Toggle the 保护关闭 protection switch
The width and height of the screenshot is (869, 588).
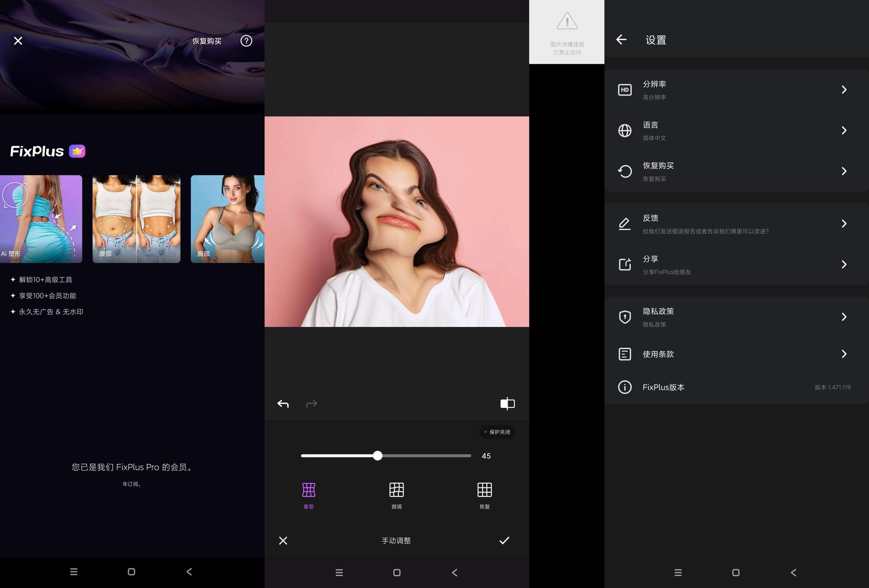(x=497, y=432)
